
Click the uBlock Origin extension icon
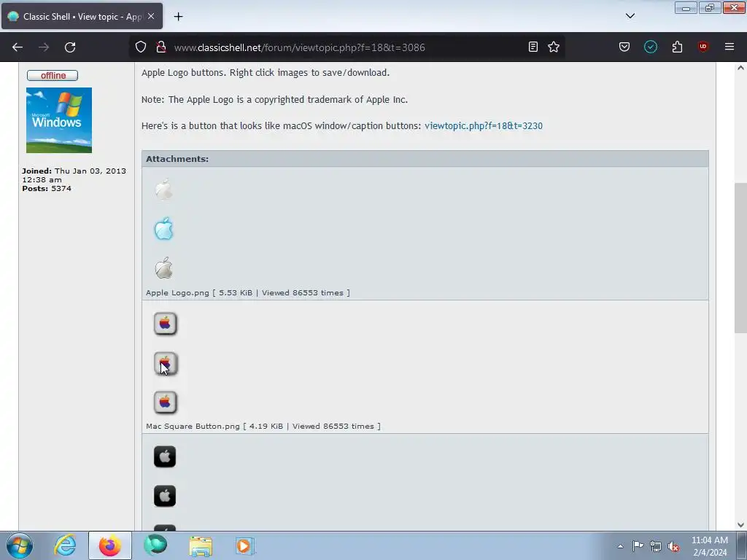[x=703, y=47]
